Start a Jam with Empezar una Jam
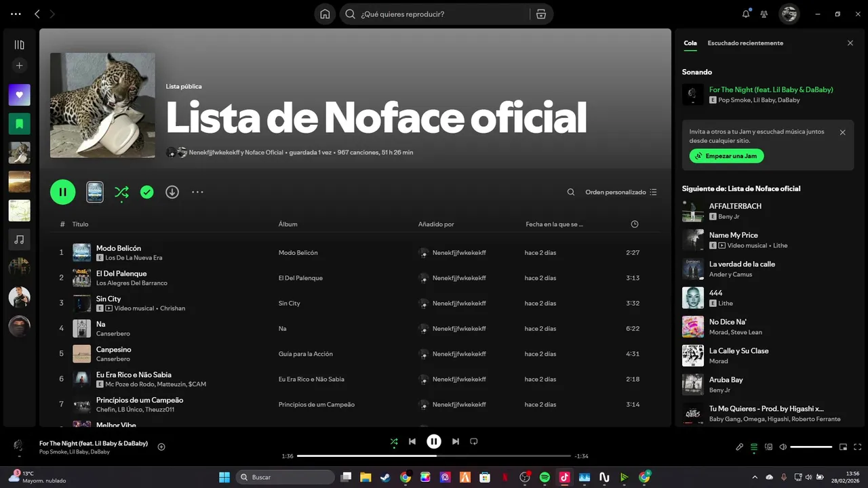This screenshot has width=868, height=488. (726, 156)
